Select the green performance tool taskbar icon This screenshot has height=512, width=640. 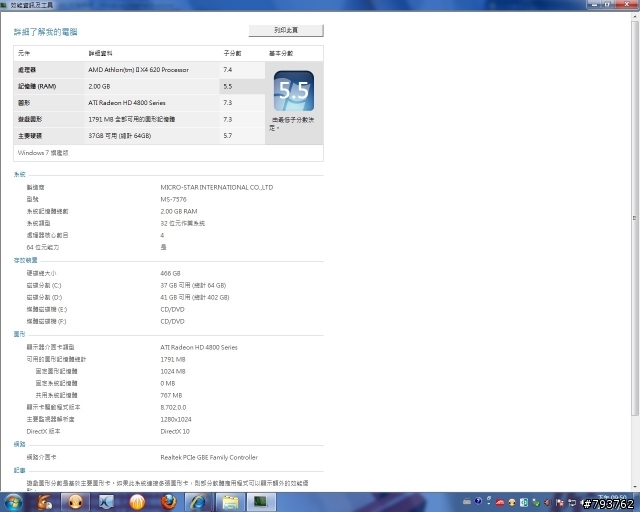point(261,502)
